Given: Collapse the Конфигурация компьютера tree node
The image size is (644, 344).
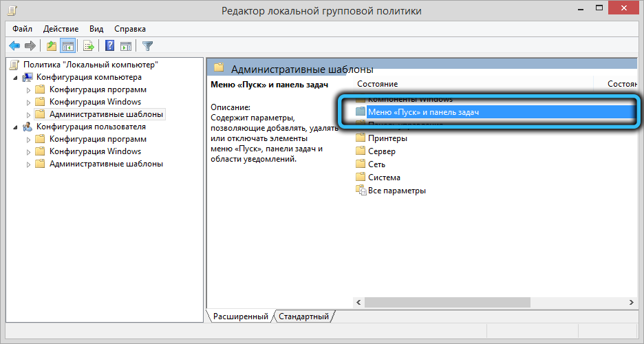Looking at the screenshot, I should (x=15, y=77).
